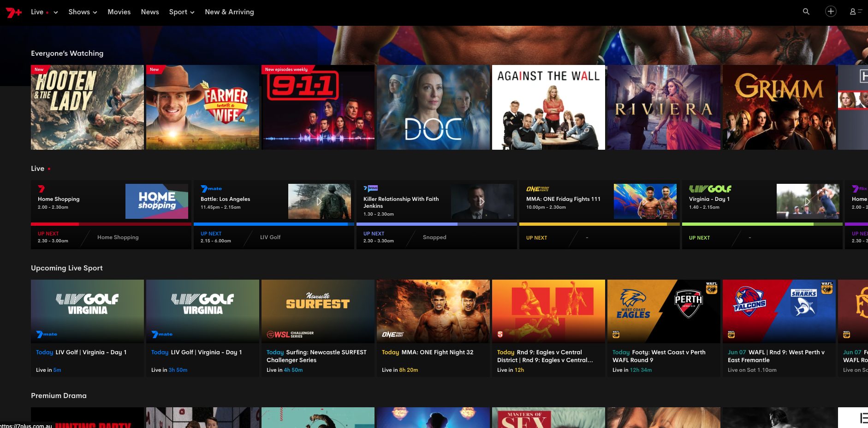Open Battle: Los Angeles live title
The height and width of the screenshot is (428, 868).
coord(226,199)
